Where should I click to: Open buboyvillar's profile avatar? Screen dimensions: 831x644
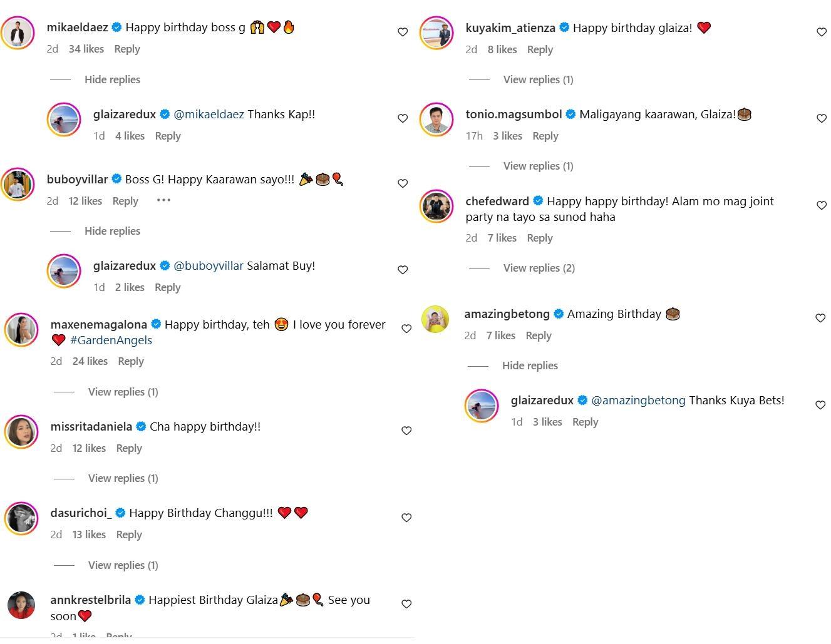(18, 184)
